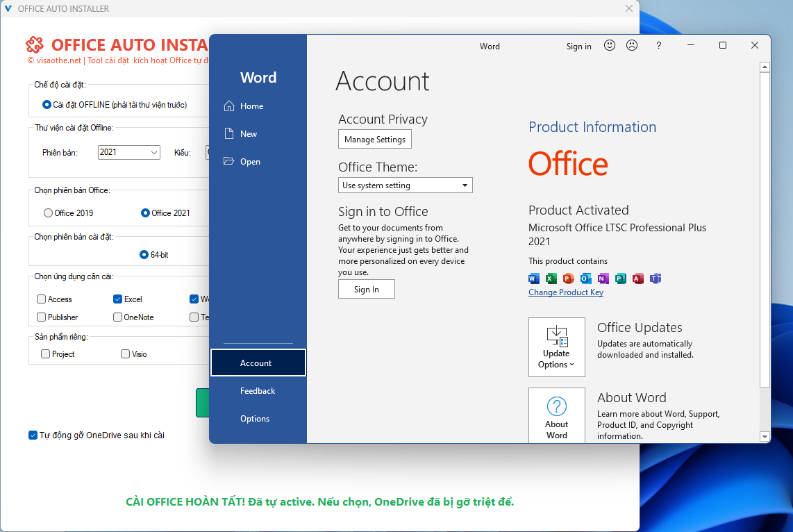Check the Project checkbox
Image resolution: width=793 pixels, height=532 pixels.
[46, 354]
